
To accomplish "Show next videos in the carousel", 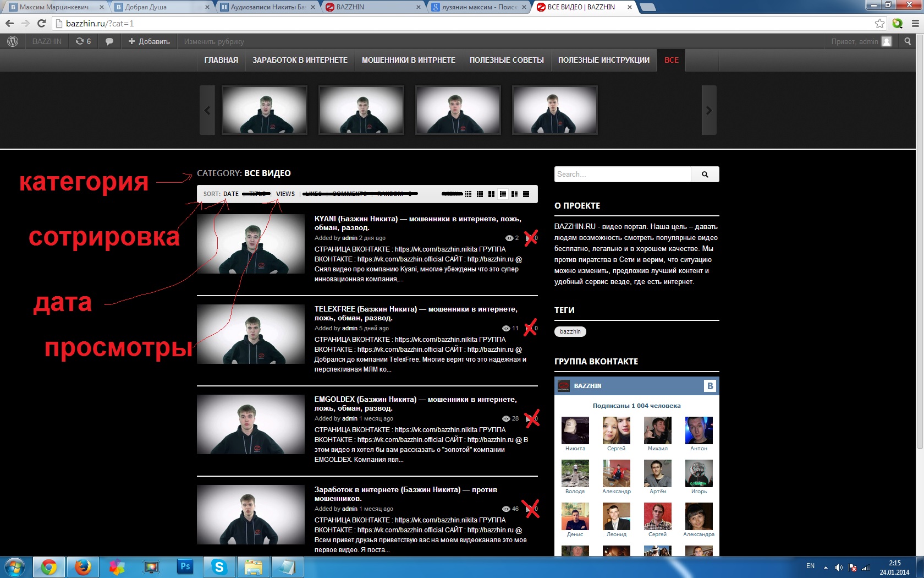I will pyautogui.click(x=709, y=110).
